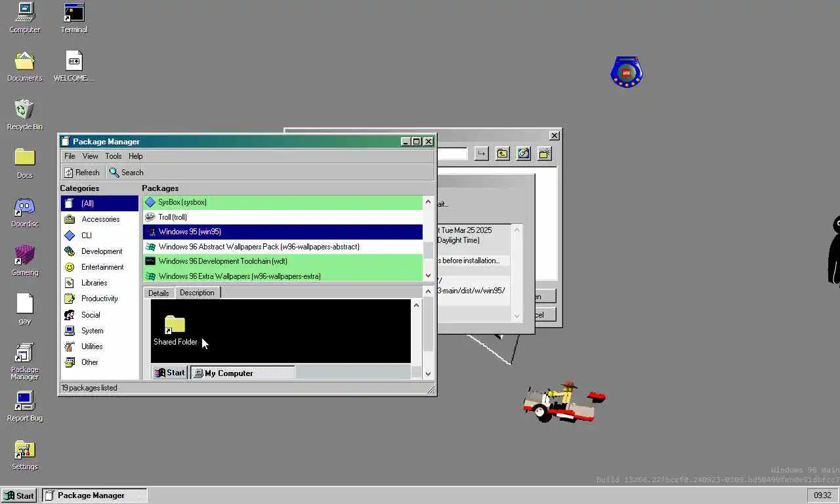Open the Documents folder icon
840x504 pixels.
[x=24, y=66]
